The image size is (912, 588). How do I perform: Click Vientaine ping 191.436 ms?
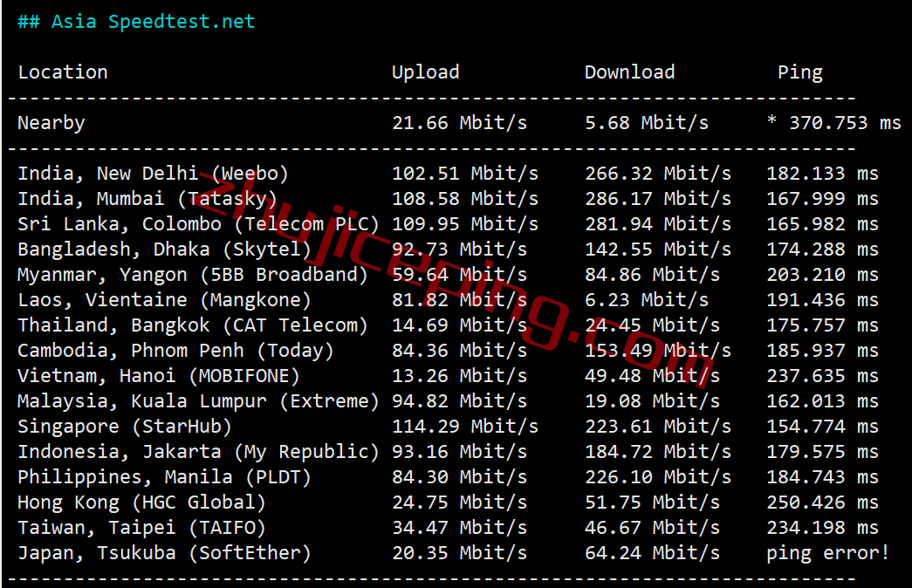[822, 300]
